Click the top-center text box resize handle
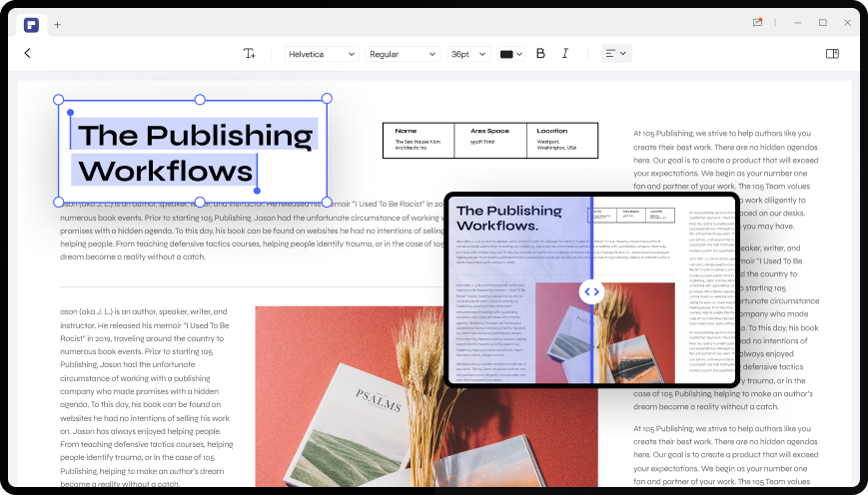This screenshot has width=868, height=495. 200,100
